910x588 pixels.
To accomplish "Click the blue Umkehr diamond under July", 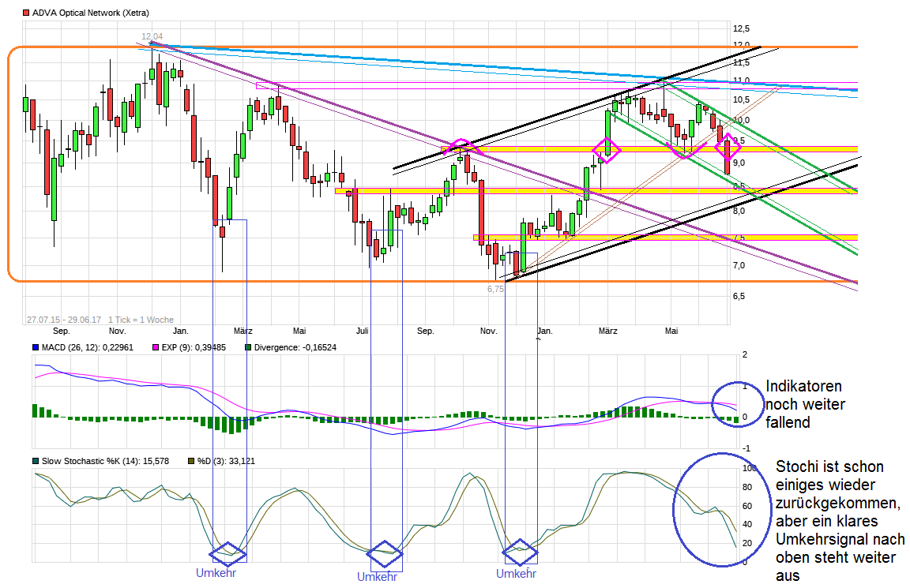I will [x=385, y=552].
